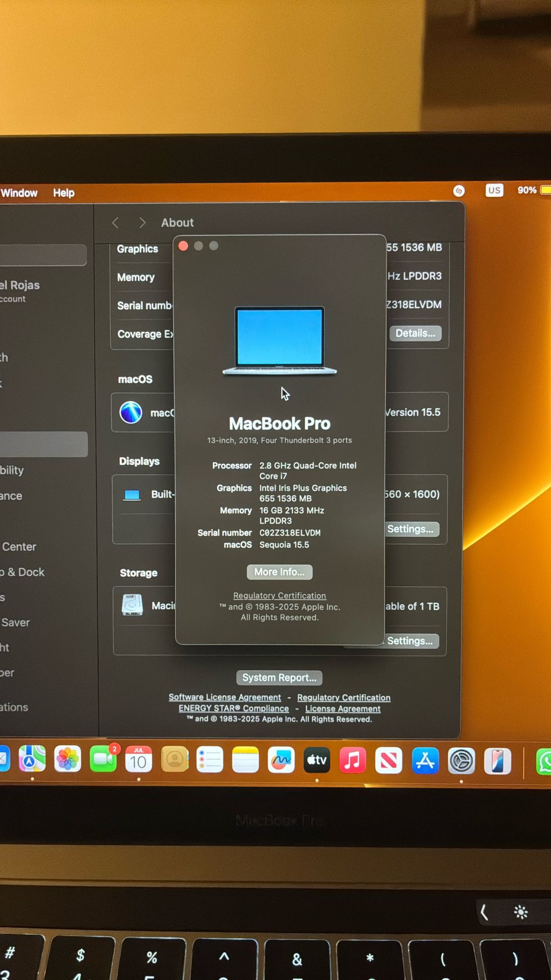
Task: Tap the brightness icon on Touch Bar
Action: coord(520,912)
